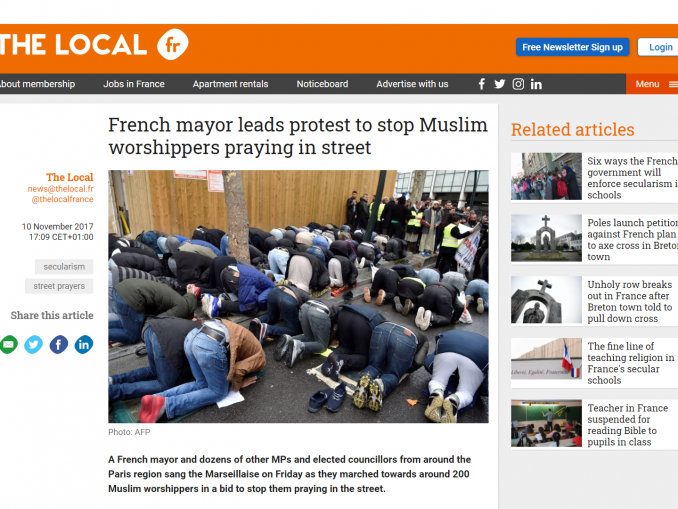Open Teacher suspended for reading Bible thumbnail
Viewport: 678px width, 509px height.
point(546,423)
